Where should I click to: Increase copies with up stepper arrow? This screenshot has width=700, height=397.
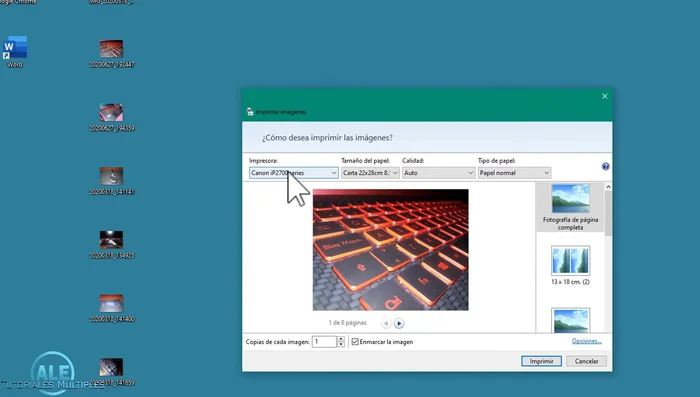(341, 339)
